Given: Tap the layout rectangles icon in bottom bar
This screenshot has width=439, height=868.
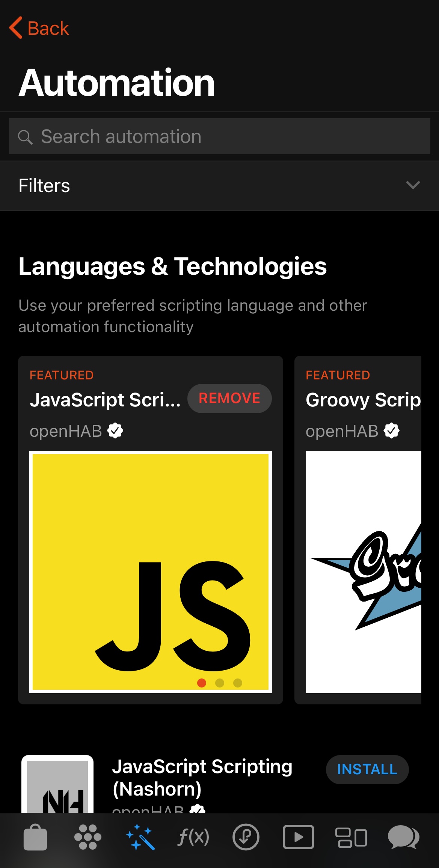Looking at the screenshot, I should tap(351, 837).
